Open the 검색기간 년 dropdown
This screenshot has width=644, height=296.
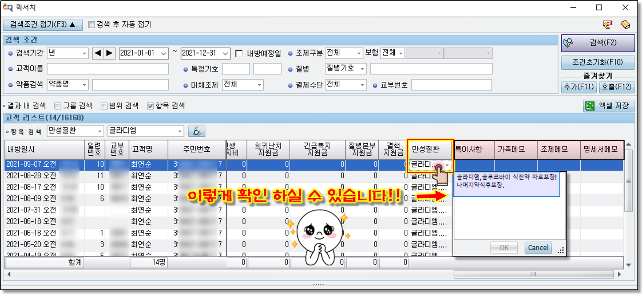tap(68, 53)
